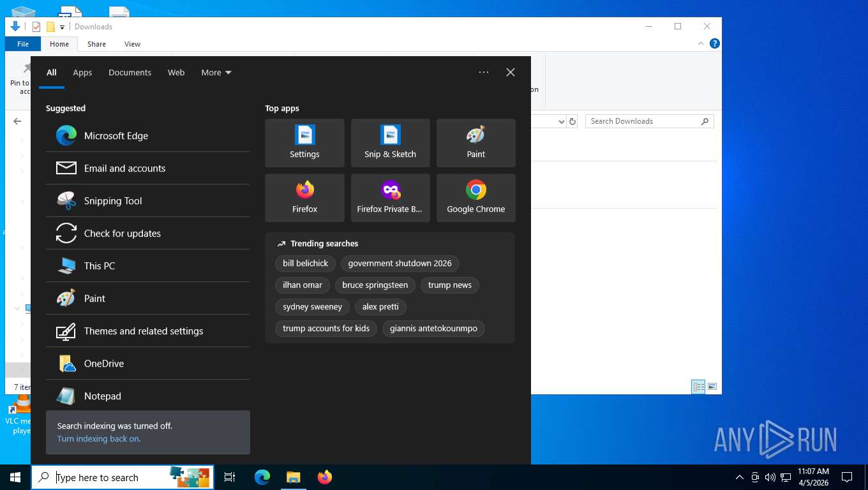This screenshot has height=490, width=868.
Task: Click the Type here to search box
Action: click(123, 477)
